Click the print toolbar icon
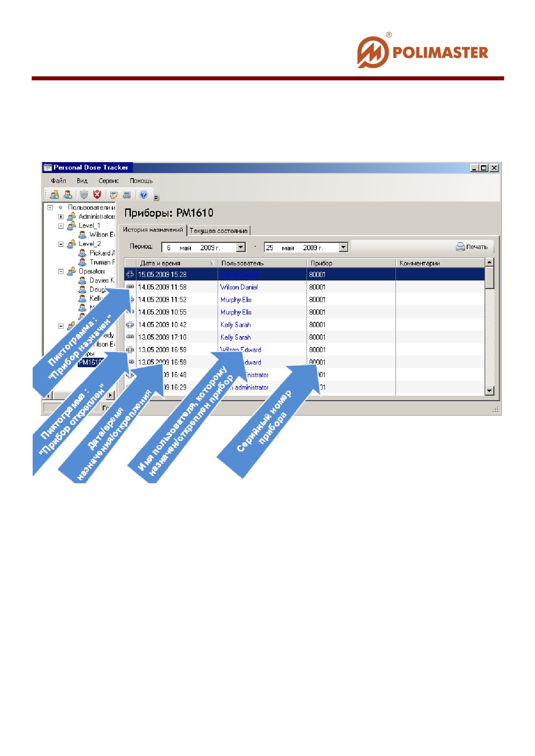This screenshot has width=535, height=756. click(x=127, y=195)
